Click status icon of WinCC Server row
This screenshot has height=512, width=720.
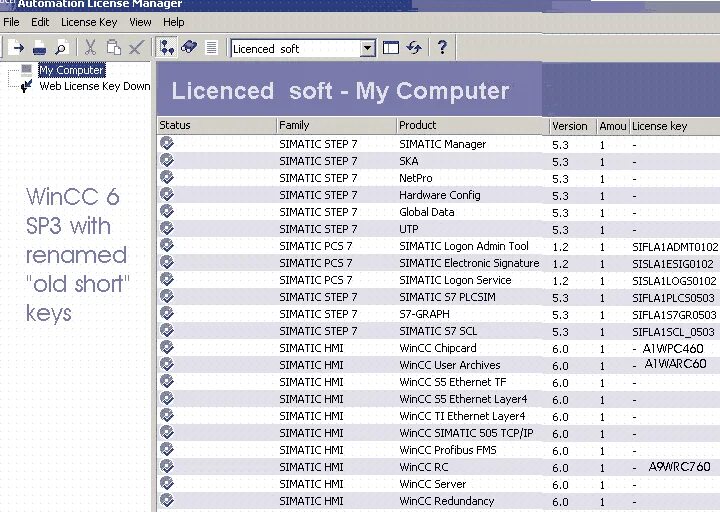pos(167,483)
